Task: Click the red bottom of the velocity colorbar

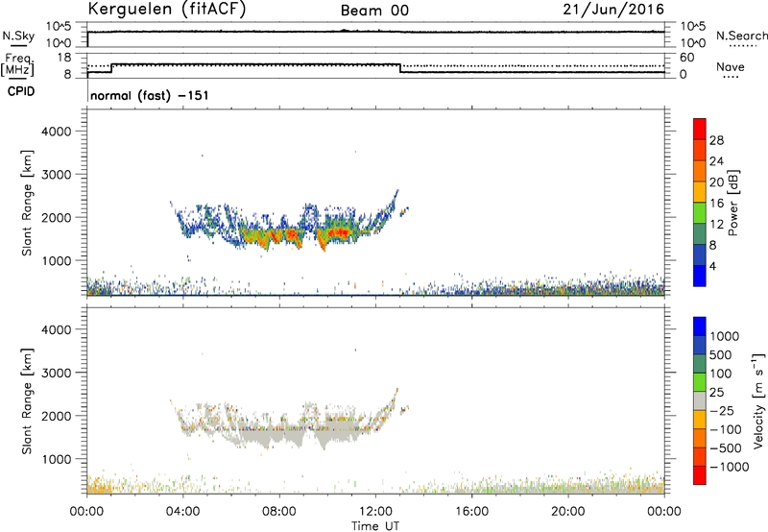Action: [700, 475]
